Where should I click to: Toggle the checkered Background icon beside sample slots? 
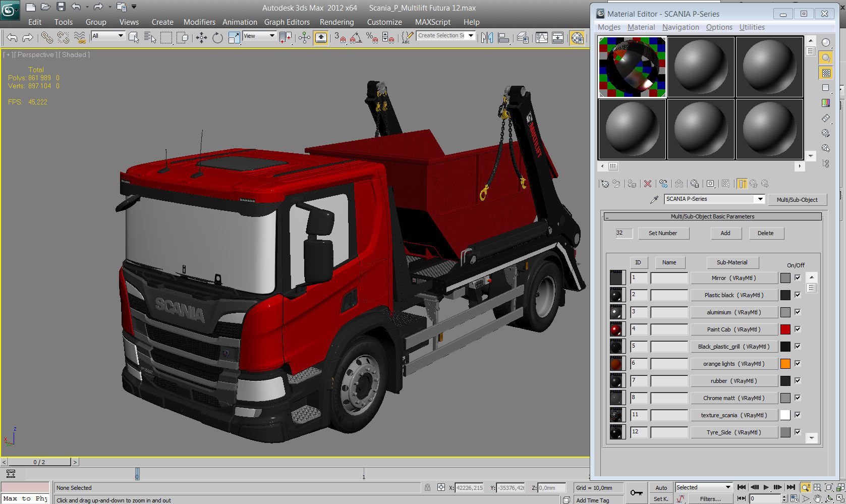(826, 73)
